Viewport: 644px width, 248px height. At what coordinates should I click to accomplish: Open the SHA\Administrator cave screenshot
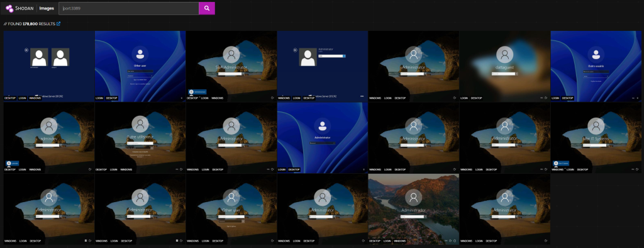(x=231, y=66)
